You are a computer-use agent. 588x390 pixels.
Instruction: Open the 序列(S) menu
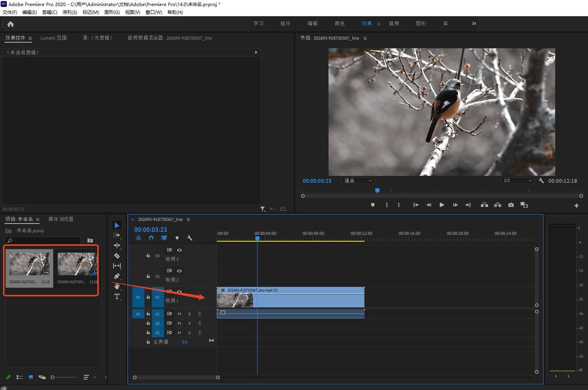[70, 12]
